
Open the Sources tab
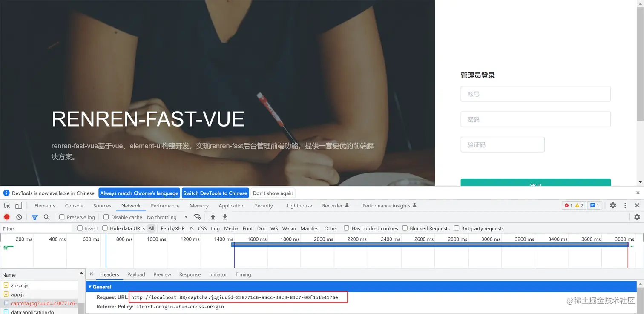[x=102, y=205]
